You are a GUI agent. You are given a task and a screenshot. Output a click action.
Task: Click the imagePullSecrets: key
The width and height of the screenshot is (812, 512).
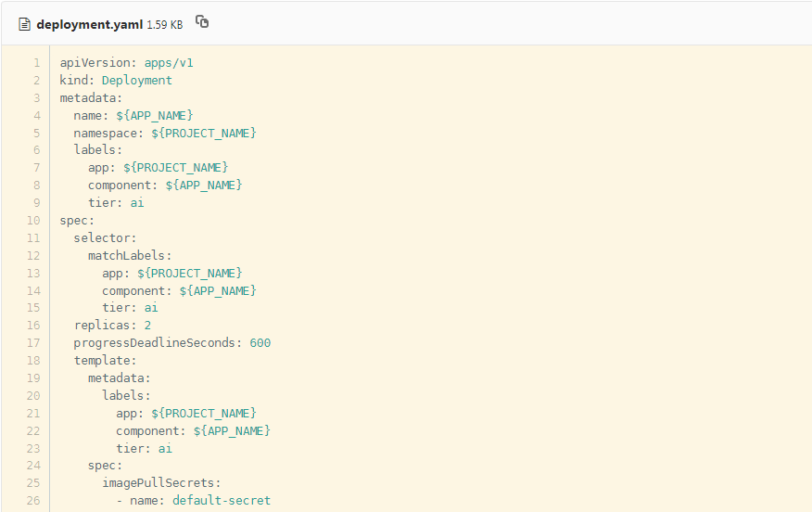tap(161, 483)
